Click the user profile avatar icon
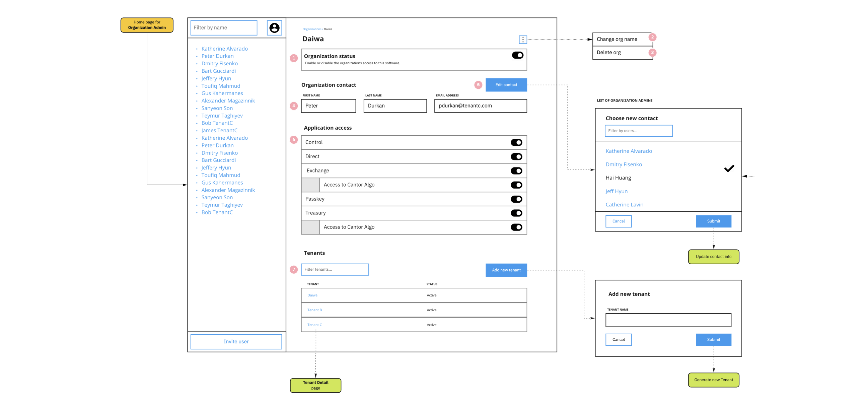868x402 pixels. [274, 27]
